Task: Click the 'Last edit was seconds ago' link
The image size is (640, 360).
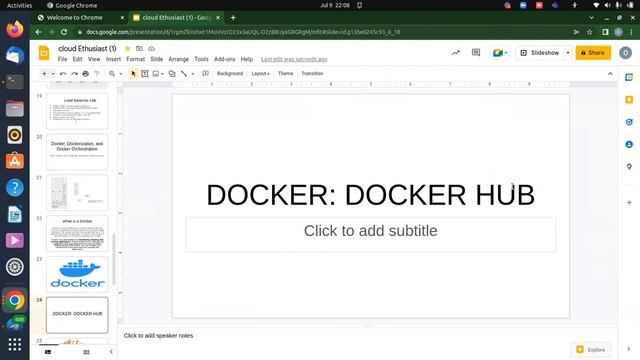Action: 294,59
